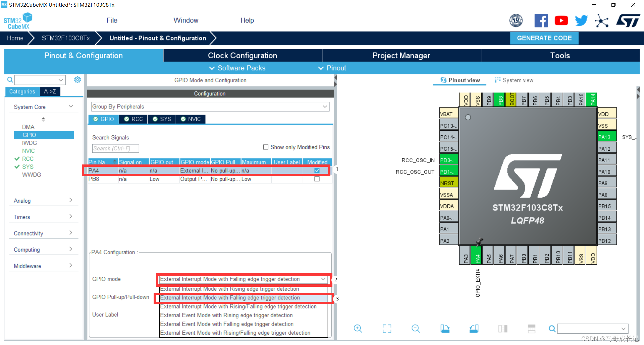Rotate chip clockwise icon
Image resolution: width=644 pixels, height=345 pixels.
445,329
